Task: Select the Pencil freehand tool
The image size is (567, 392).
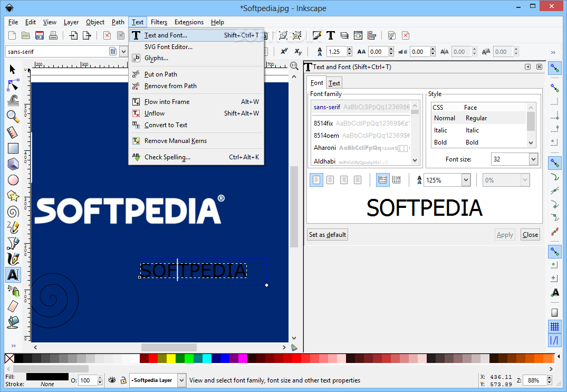Action: 13,227
